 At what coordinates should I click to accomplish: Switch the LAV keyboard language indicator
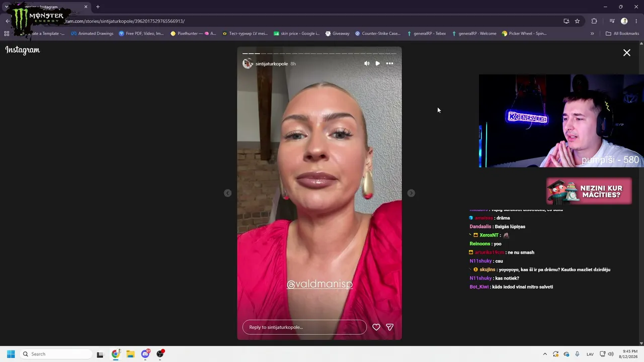click(x=590, y=354)
